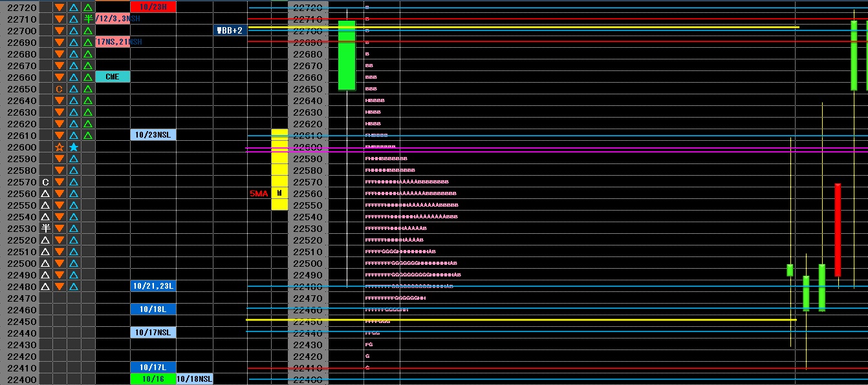
Task: Select the green 半 symbol in row 22710
Action: pyautogui.click(x=88, y=19)
